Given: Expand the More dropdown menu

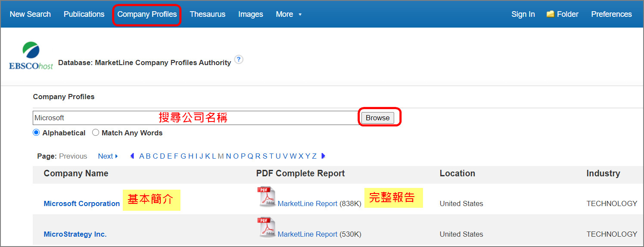Looking at the screenshot, I should point(289,14).
